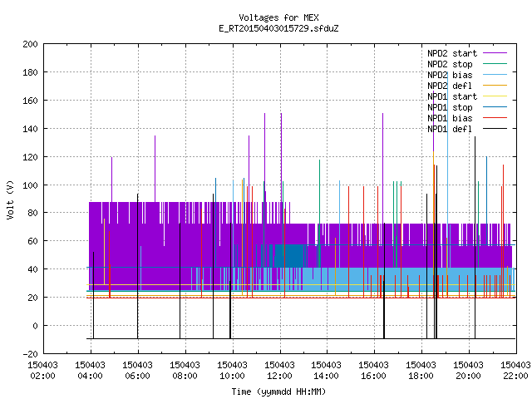Click the y-axis tick value 40
532x399 pixels.
(32, 269)
